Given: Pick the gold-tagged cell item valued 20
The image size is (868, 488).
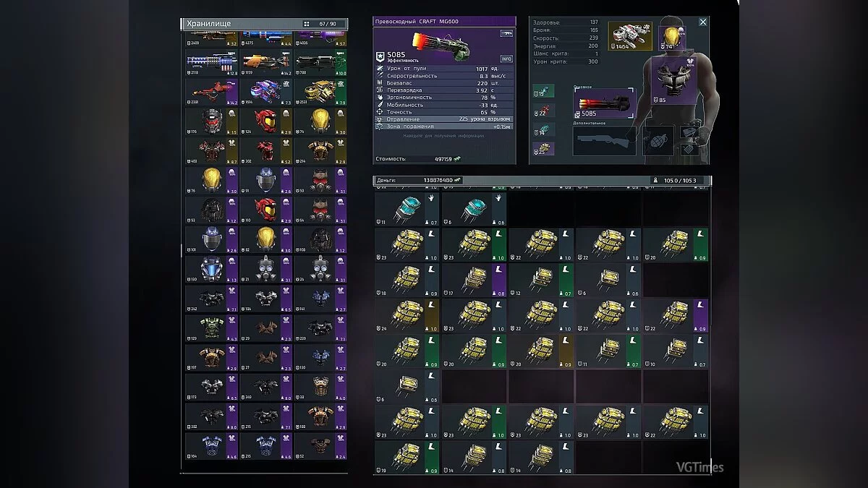Looking at the screenshot, I should [x=541, y=351].
